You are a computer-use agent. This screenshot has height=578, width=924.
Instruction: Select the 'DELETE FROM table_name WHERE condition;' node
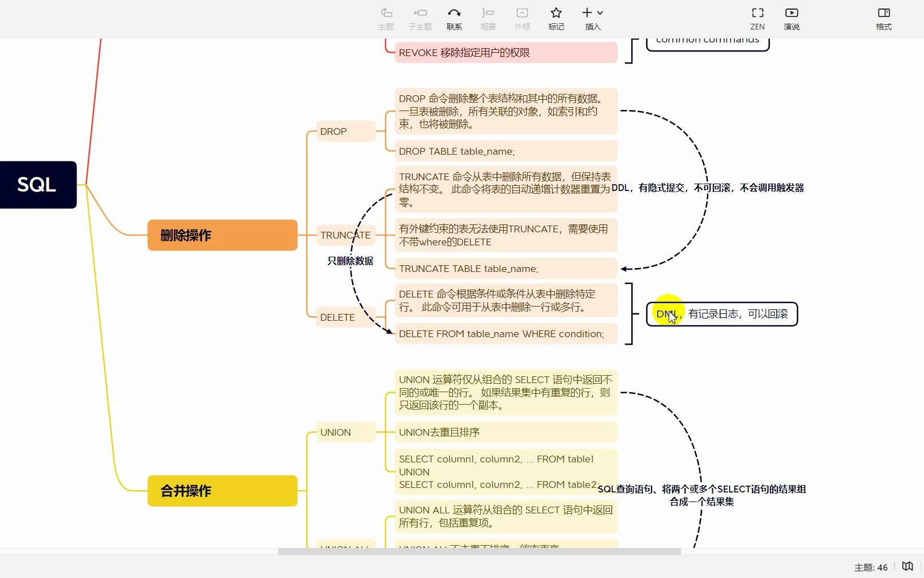[x=506, y=334]
